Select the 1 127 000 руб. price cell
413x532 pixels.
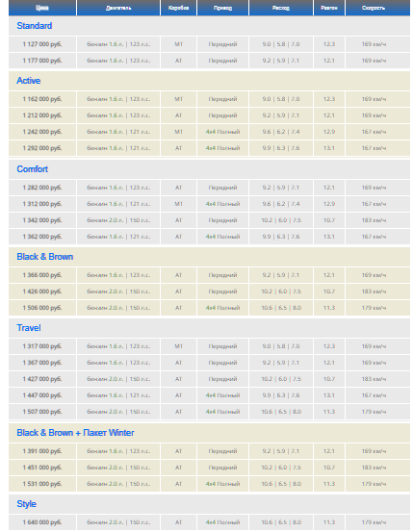[42, 44]
